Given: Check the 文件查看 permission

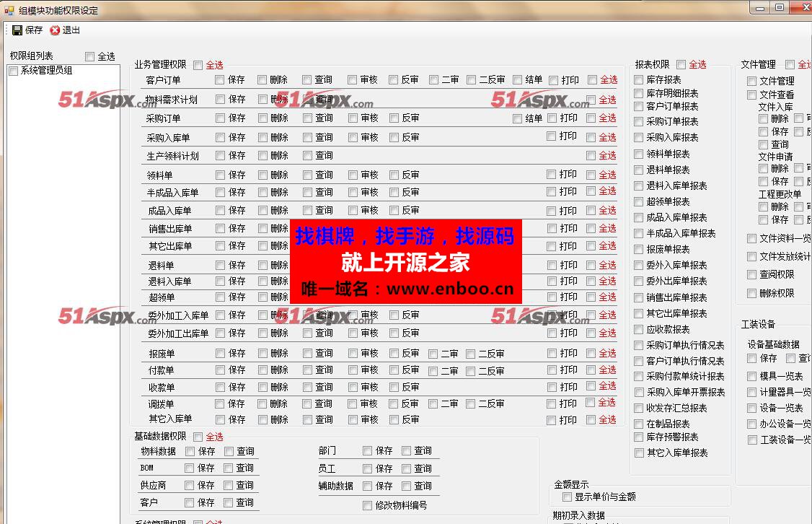Looking at the screenshot, I should [x=752, y=95].
